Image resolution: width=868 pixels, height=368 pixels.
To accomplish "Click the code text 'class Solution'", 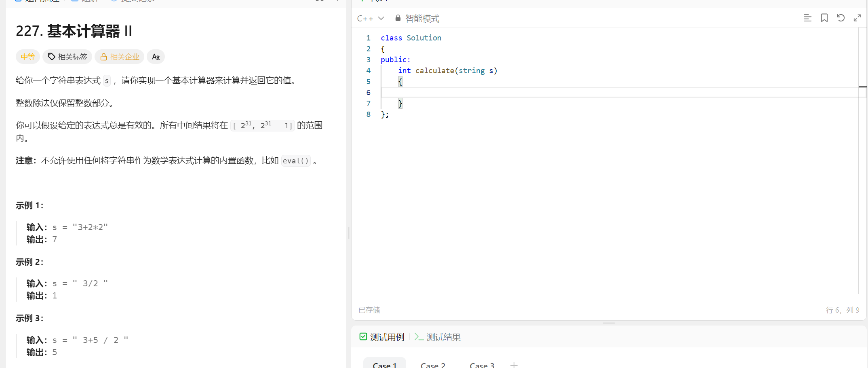I will 411,38.
